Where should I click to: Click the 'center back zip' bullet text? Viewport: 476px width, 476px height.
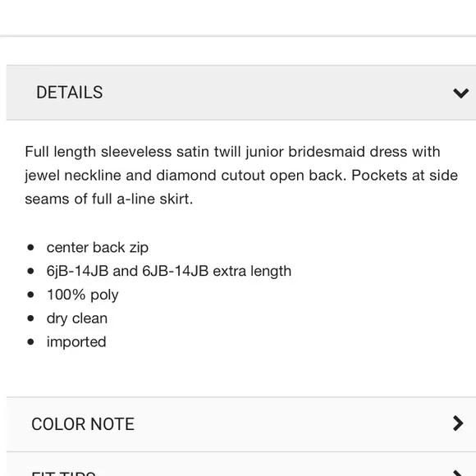coord(98,248)
